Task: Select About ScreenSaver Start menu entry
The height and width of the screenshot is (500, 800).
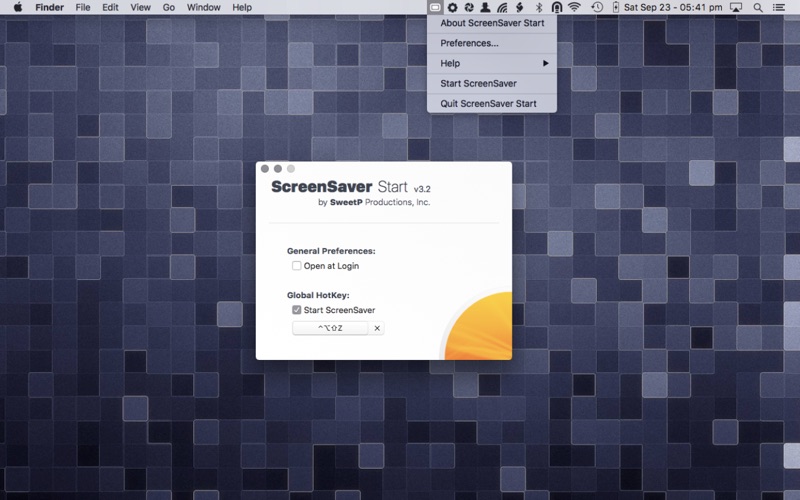Action: click(492, 23)
